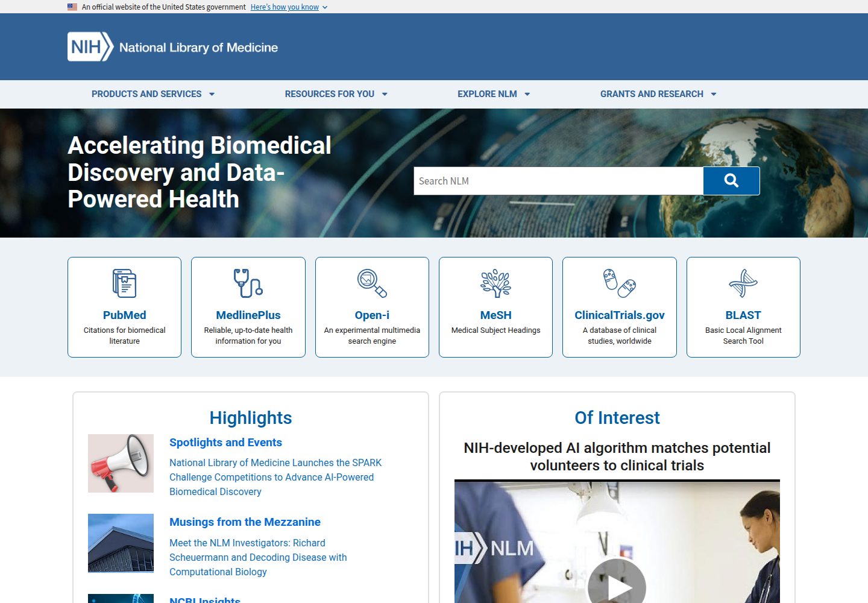Screen dimensions: 868x603
Task: Click the NIH logo in the header
Action: [90, 47]
